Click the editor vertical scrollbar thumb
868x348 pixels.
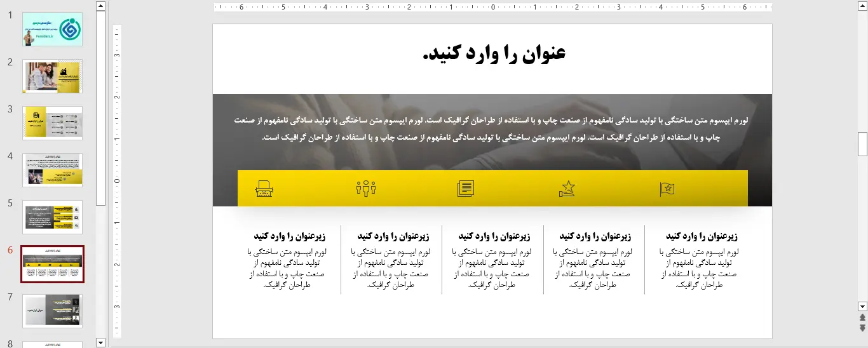click(862, 144)
